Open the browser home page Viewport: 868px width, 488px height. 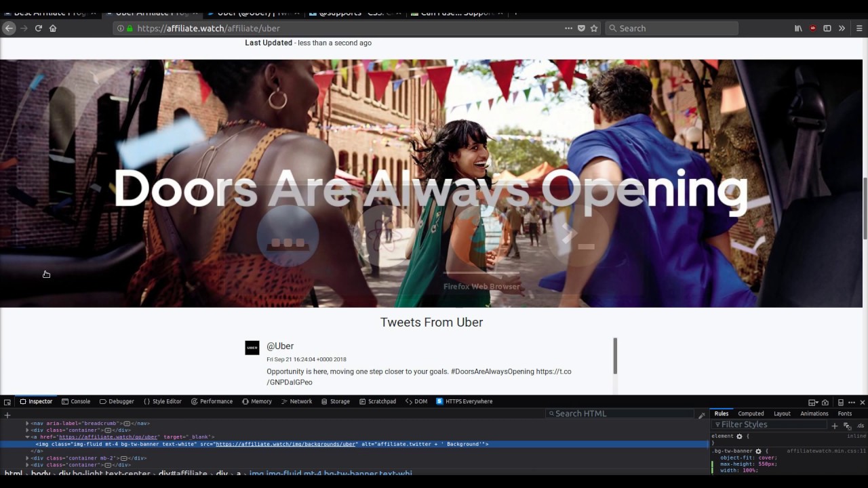53,28
